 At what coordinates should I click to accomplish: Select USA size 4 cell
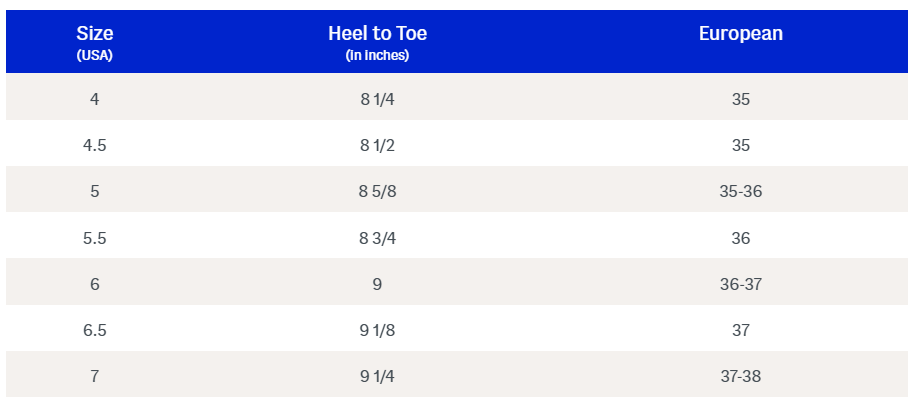coord(95,99)
